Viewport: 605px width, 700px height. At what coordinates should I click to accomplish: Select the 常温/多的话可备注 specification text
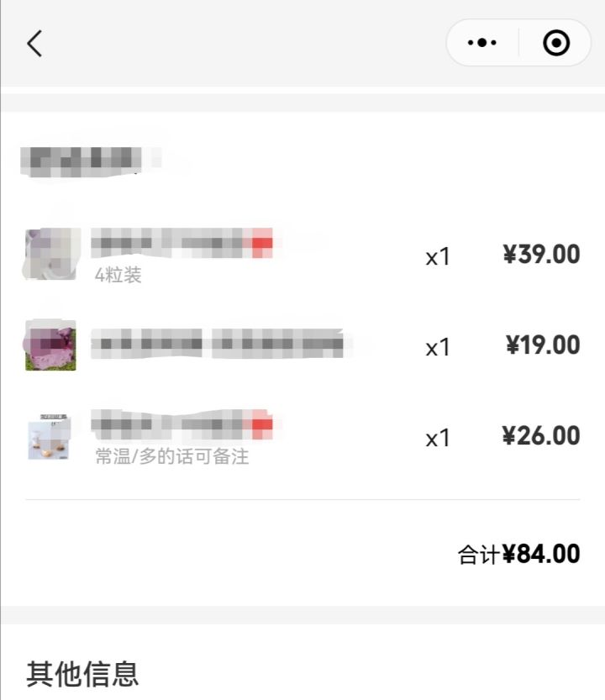[x=171, y=456]
